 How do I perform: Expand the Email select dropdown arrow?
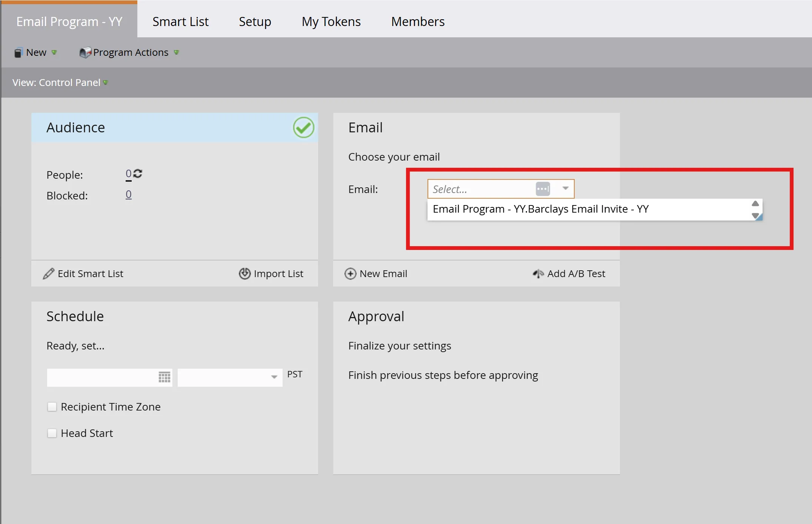565,188
